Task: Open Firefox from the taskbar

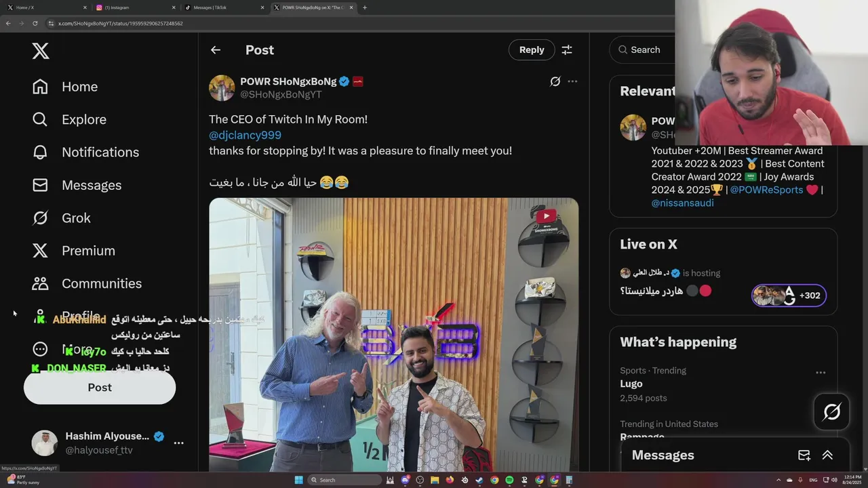Action: click(450, 480)
